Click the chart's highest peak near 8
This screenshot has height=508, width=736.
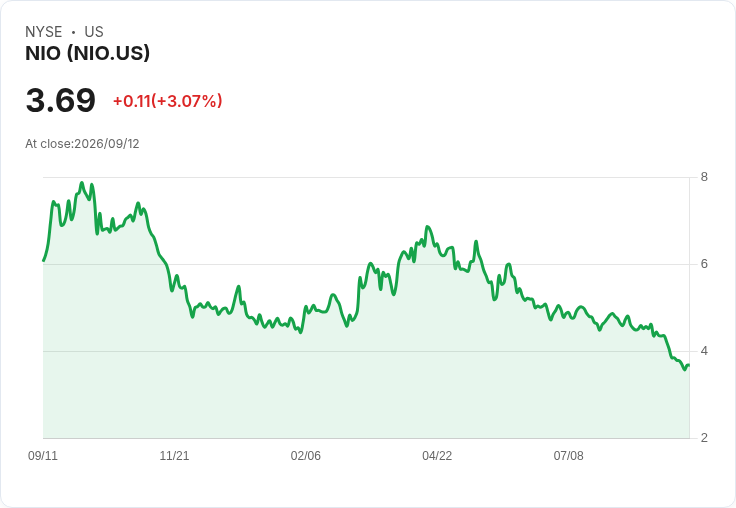tap(82, 183)
